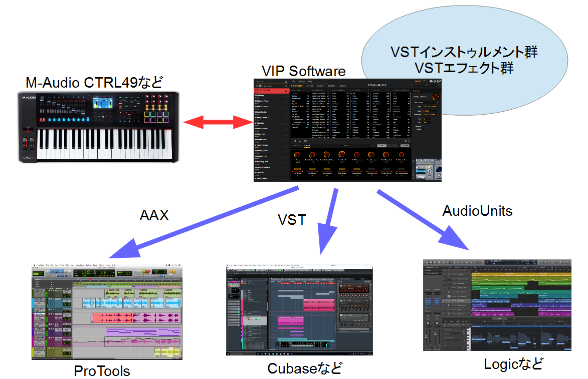Switch to the EFFECT tab in VIP

(x=310, y=86)
